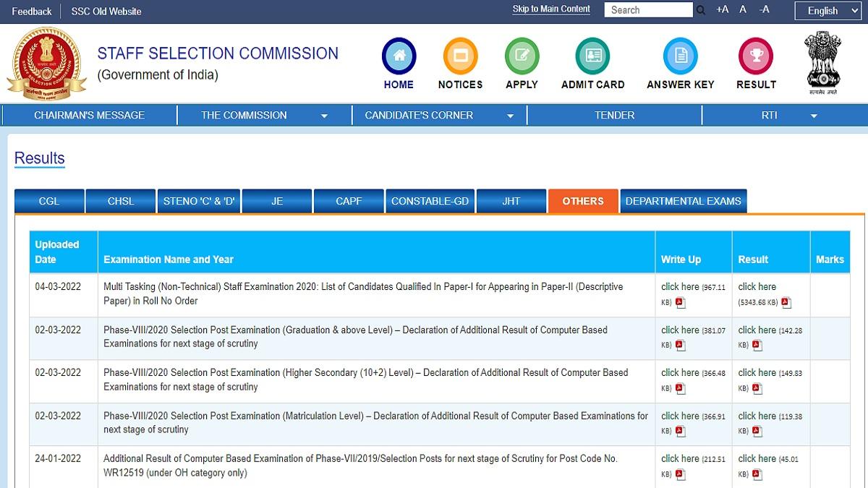Click the Notices icon
Screen dimensions: 868x488
[460, 56]
